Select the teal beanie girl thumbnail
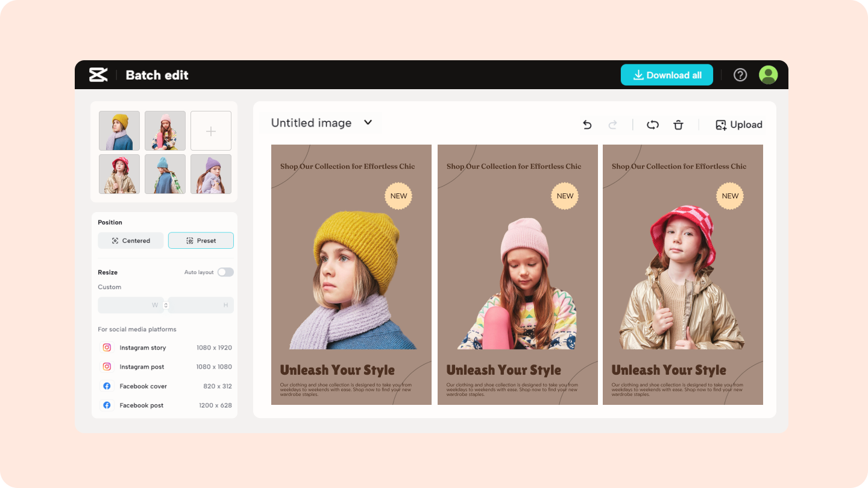The image size is (868, 488). point(165,174)
